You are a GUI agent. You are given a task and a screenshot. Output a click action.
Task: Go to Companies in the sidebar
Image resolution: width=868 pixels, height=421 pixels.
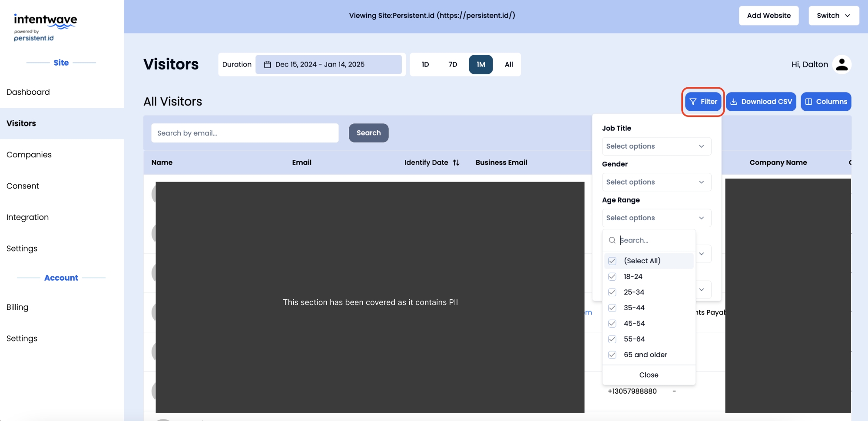(x=29, y=155)
